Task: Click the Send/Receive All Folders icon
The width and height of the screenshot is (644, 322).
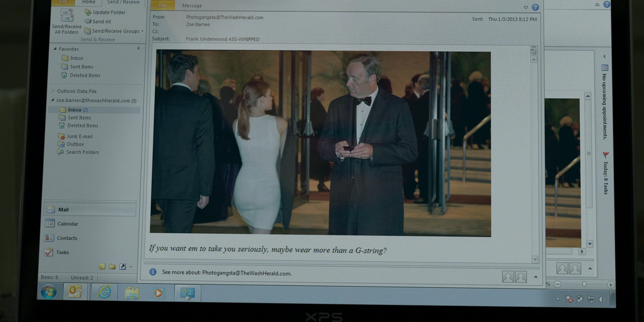Action: [66, 16]
